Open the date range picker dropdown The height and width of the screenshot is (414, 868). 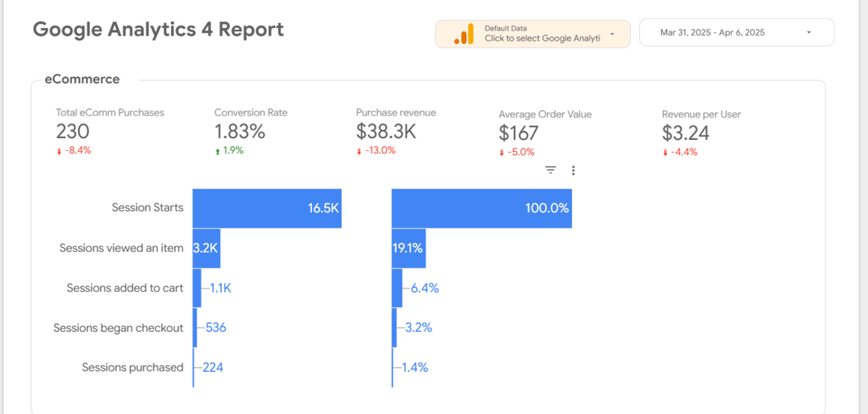click(736, 32)
